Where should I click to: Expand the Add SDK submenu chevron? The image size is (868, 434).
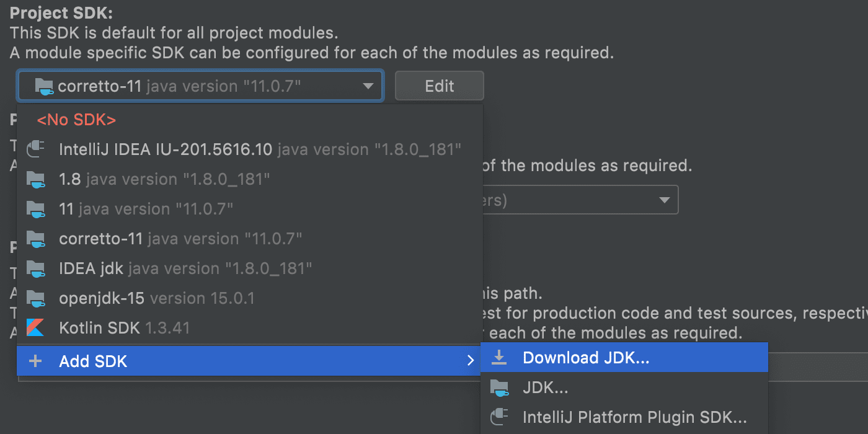click(470, 360)
